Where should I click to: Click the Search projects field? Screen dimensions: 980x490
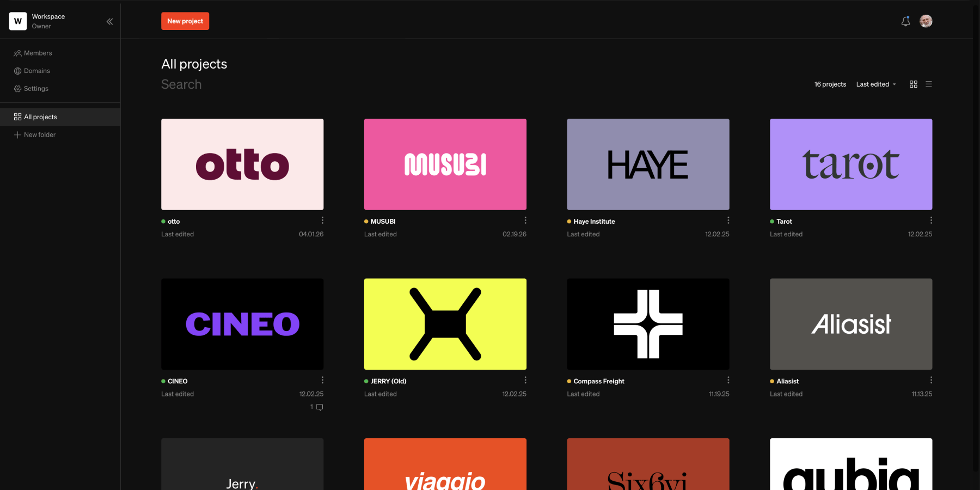coord(181,84)
